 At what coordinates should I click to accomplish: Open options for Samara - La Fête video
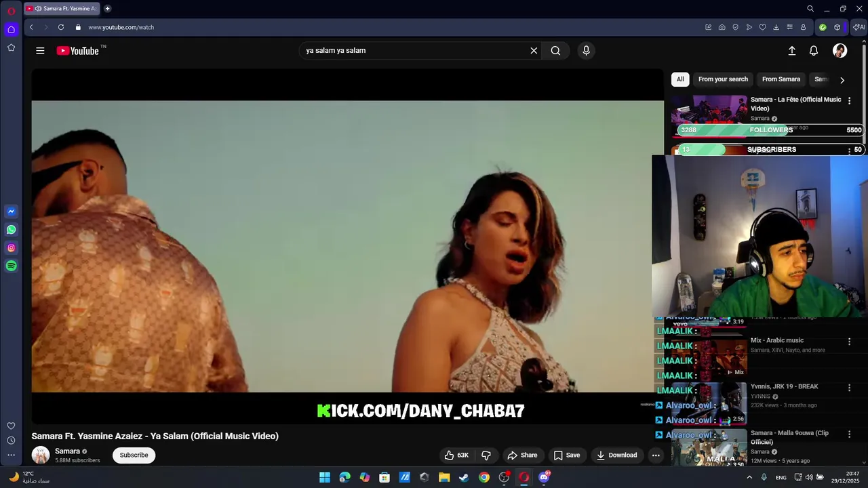(849, 101)
